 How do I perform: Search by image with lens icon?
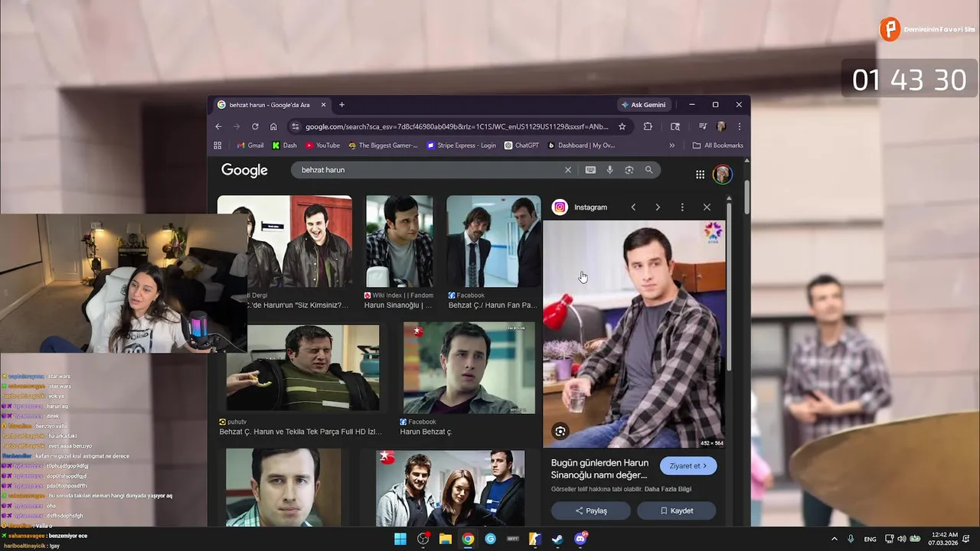629,170
